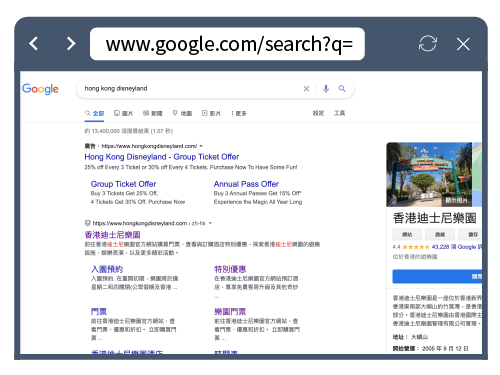Click the save button in knowledge panel

[470, 235]
